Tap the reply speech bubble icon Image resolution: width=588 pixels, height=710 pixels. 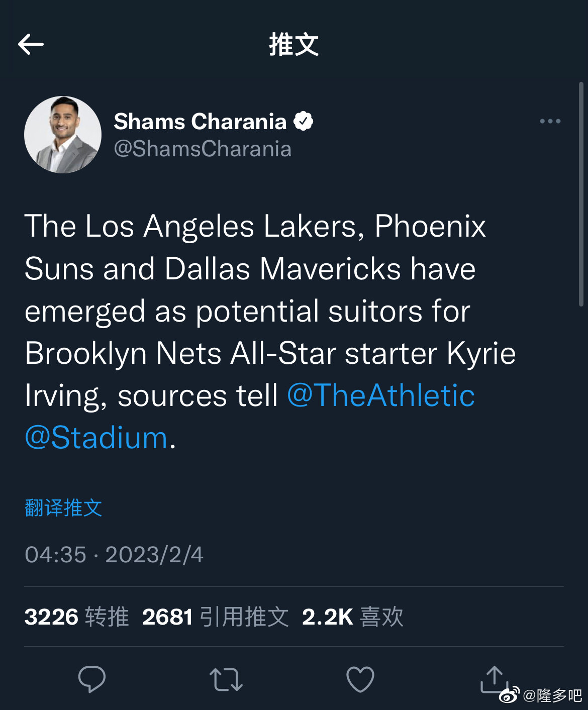[x=92, y=679]
